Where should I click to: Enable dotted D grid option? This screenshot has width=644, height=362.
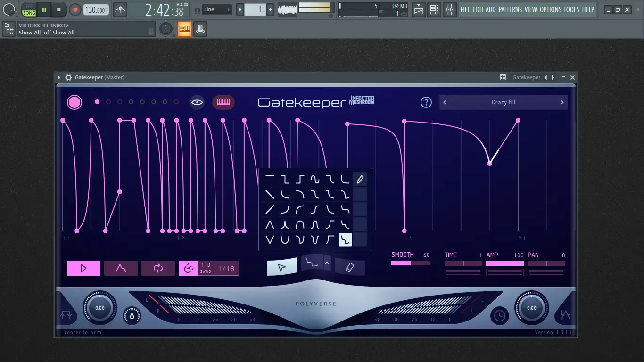tap(208, 265)
